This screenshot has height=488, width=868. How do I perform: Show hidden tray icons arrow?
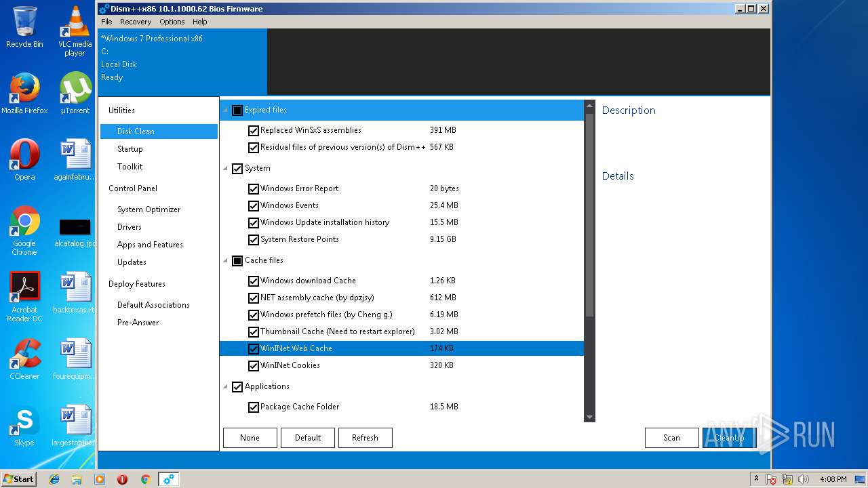click(756, 479)
